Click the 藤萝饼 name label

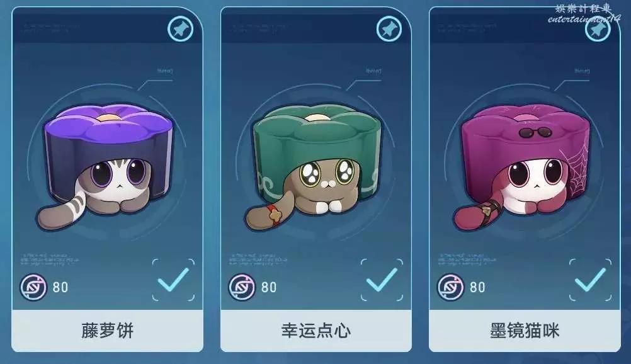point(107,331)
